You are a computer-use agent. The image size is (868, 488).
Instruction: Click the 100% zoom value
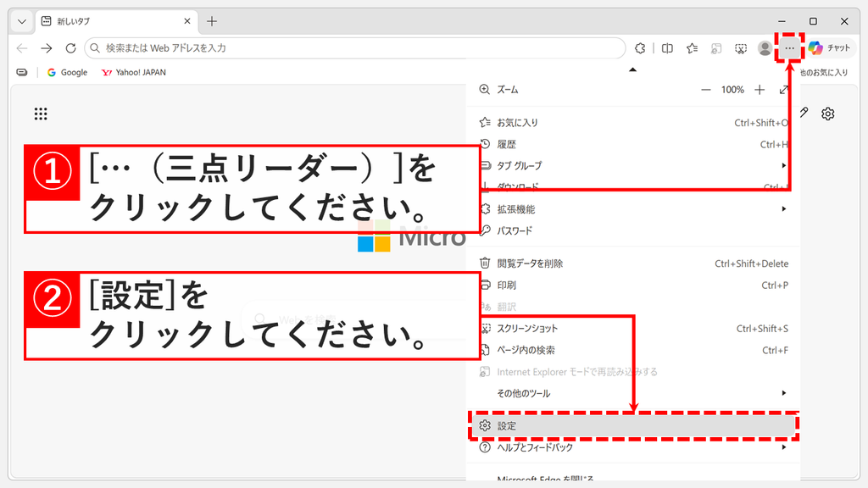pos(732,90)
